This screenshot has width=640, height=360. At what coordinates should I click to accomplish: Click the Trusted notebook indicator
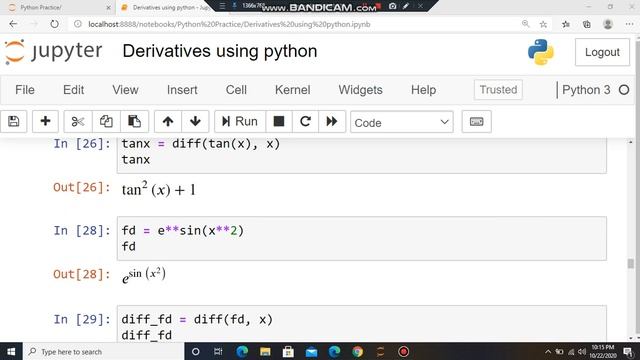tap(498, 90)
